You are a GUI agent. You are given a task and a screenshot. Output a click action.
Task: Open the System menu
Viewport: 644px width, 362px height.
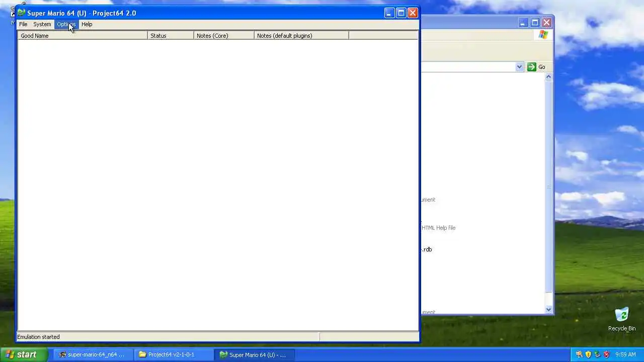(x=42, y=24)
